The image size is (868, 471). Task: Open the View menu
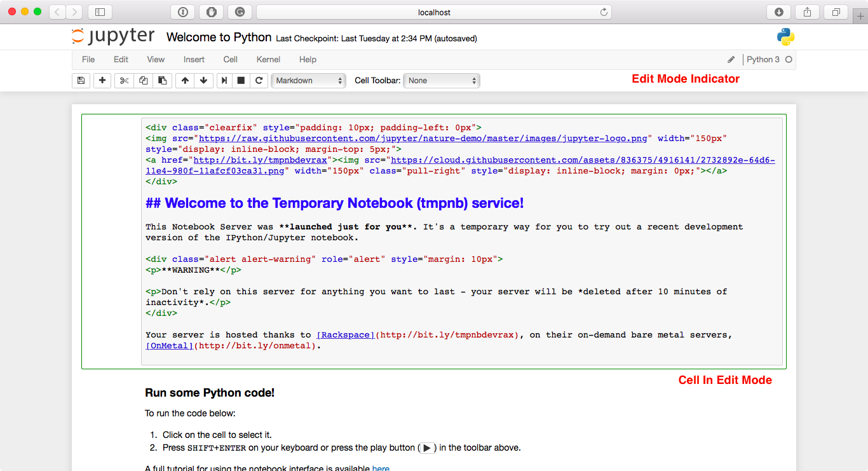(156, 60)
